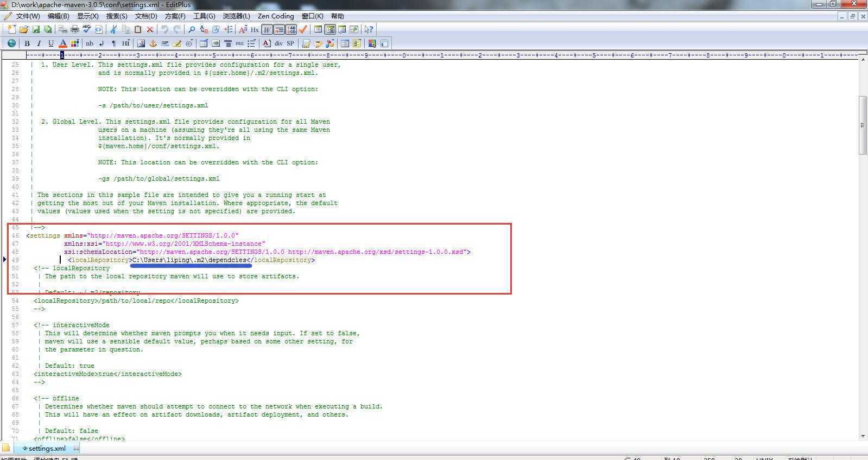Click the text <interactiveMode>true</interactiveMode>
This screenshot has width=868, height=460.
(107, 374)
